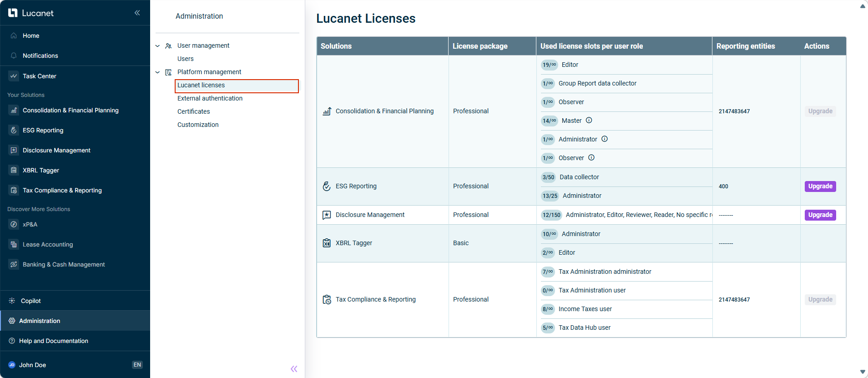Click the Platform management icon
The height and width of the screenshot is (378, 868).
(168, 72)
